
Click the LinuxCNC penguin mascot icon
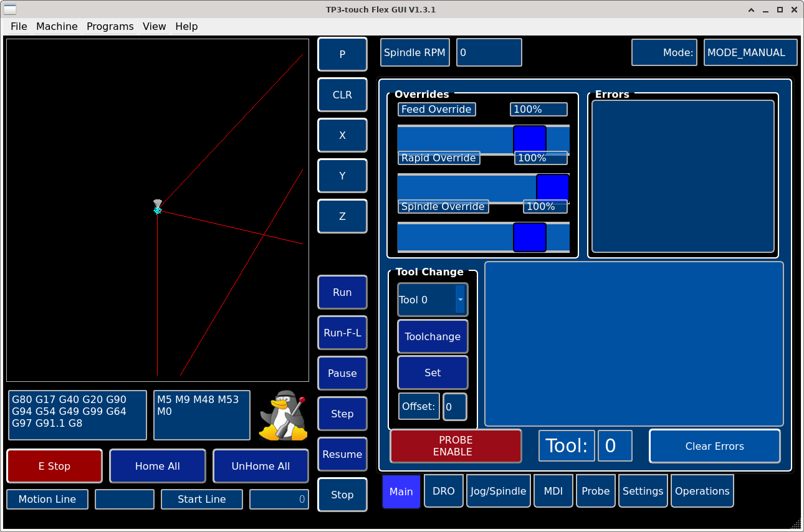284,416
